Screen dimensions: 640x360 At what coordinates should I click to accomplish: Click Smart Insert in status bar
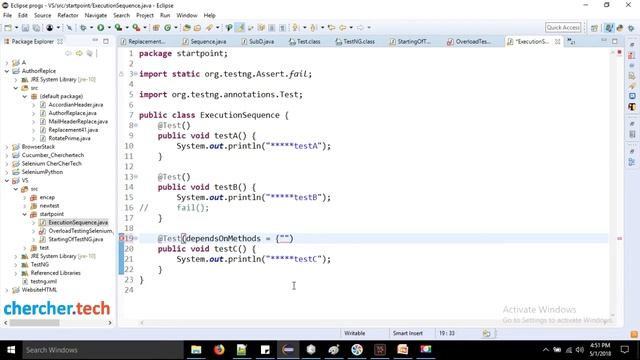click(408, 333)
